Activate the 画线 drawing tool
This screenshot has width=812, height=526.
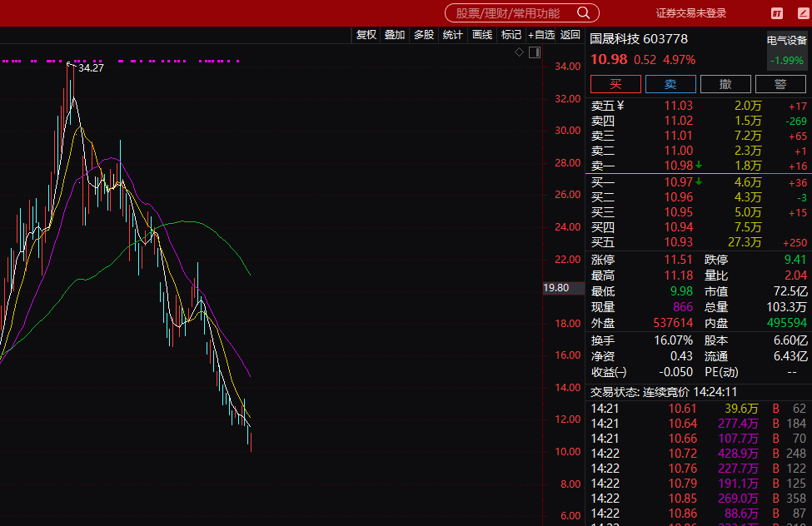click(x=482, y=35)
